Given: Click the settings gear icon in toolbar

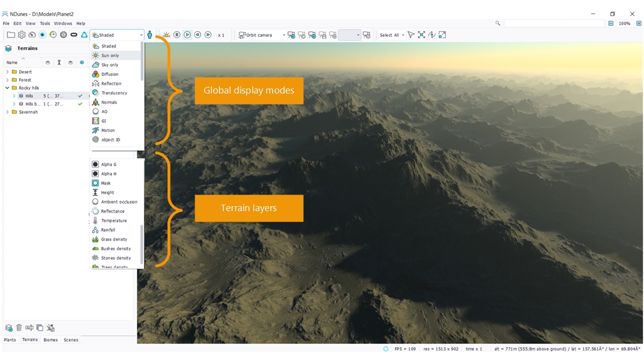Looking at the screenshot, I should click(22, 35).
